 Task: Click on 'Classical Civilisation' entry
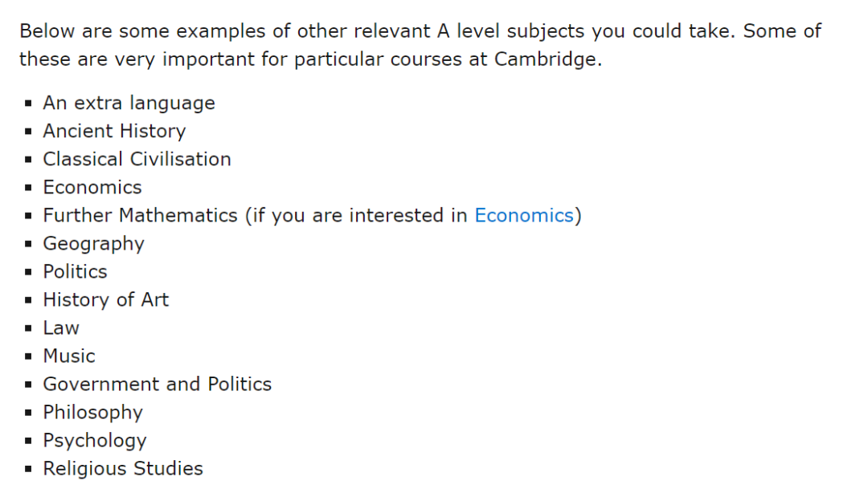click(x=137, y=159)
